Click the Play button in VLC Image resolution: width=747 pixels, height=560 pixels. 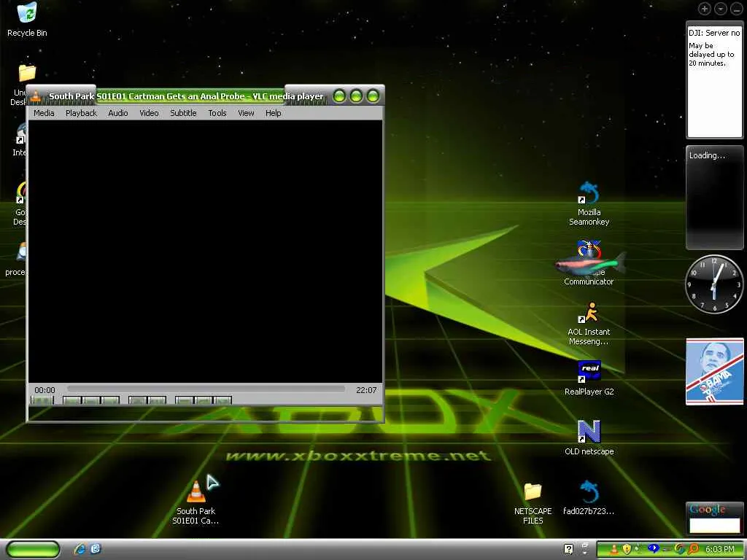[42, 400]
